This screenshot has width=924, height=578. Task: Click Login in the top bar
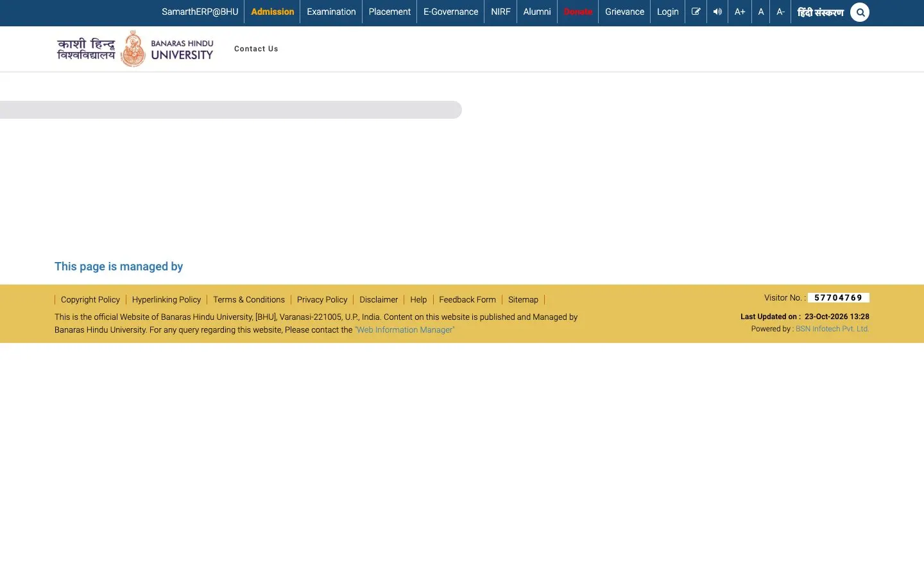coord(667,12)
